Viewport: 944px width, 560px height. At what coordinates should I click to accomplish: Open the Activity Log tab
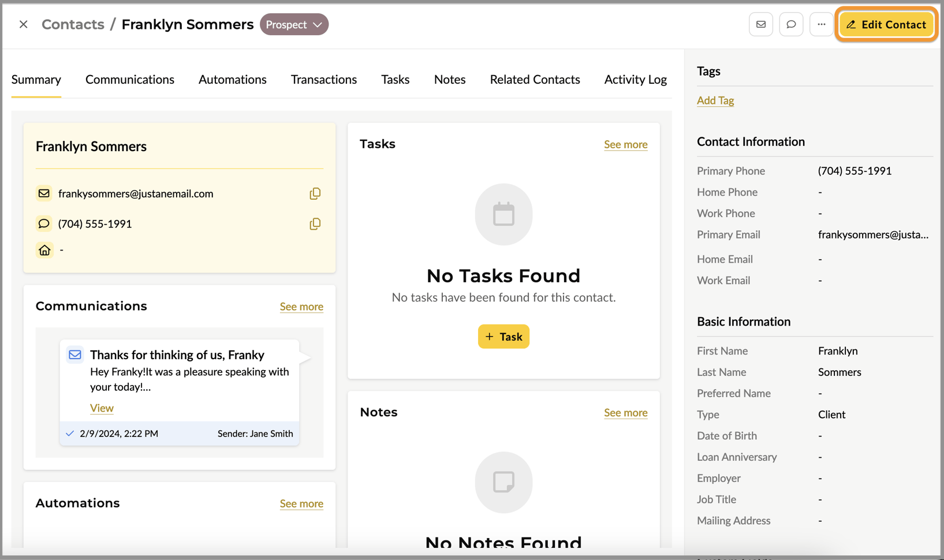(x=635, y=80)
